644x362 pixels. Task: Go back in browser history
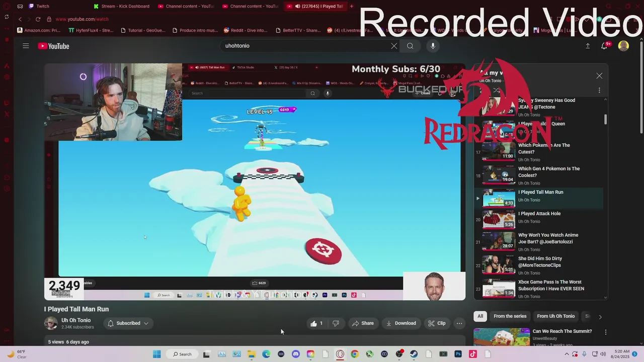pos(20,19)
